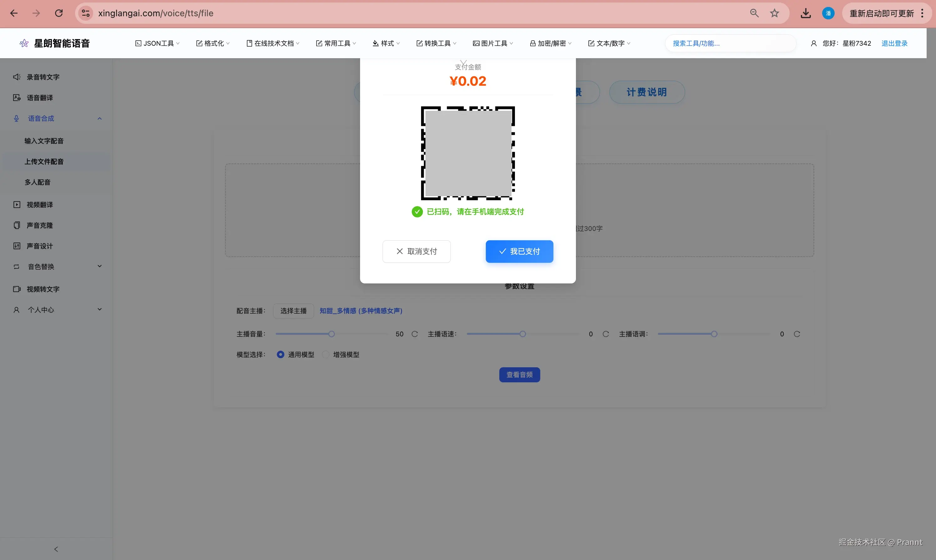Click the browser address bar URL
Screen dimensions: 936x560
tap(156, 13)
